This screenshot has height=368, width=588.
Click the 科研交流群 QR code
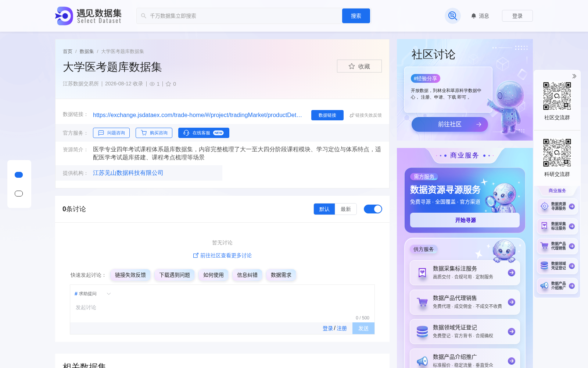(x=557, y=153)
